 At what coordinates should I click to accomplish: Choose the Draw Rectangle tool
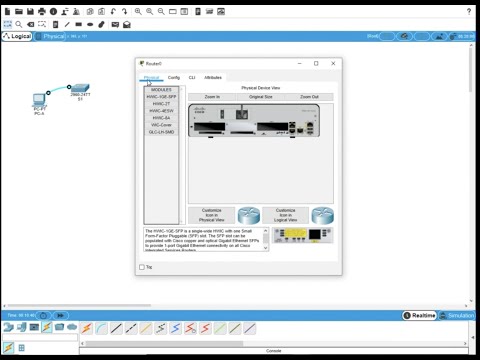point(79,24)
